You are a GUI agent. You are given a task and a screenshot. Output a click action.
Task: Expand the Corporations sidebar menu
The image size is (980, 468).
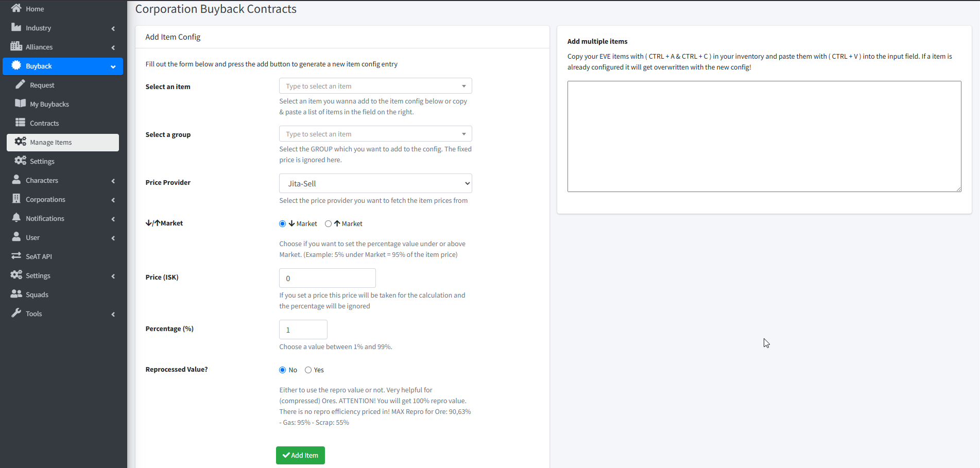click(x=45, y=199)
